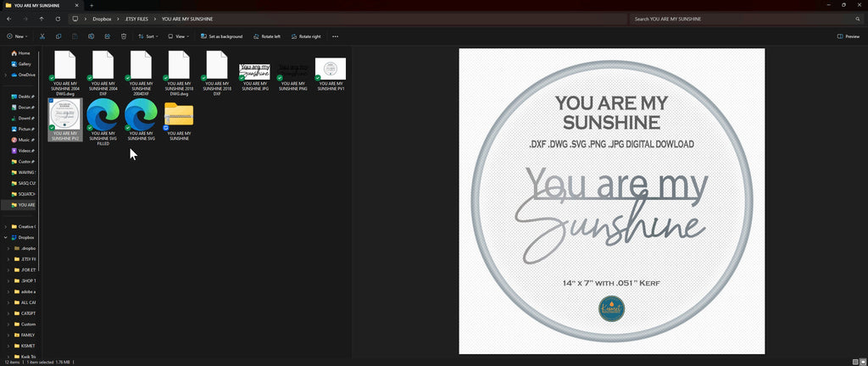Uncheck the YOU ARE MY SUNSHINE PV2 checkbox
The image size is (868, 366).
(51, 101)
